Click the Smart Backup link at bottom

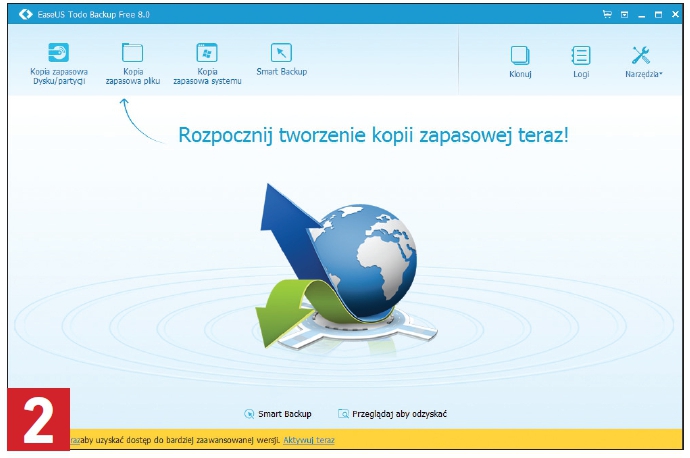[278, 414]
